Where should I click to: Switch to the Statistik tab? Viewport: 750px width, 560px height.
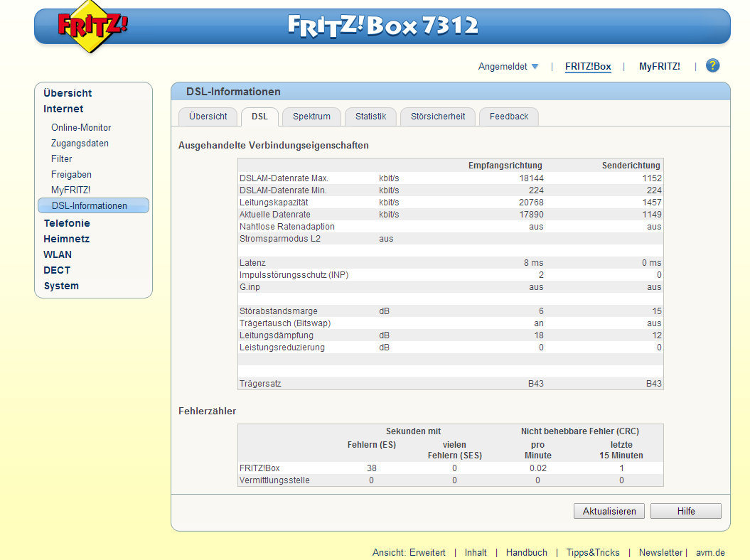point(370,117)
